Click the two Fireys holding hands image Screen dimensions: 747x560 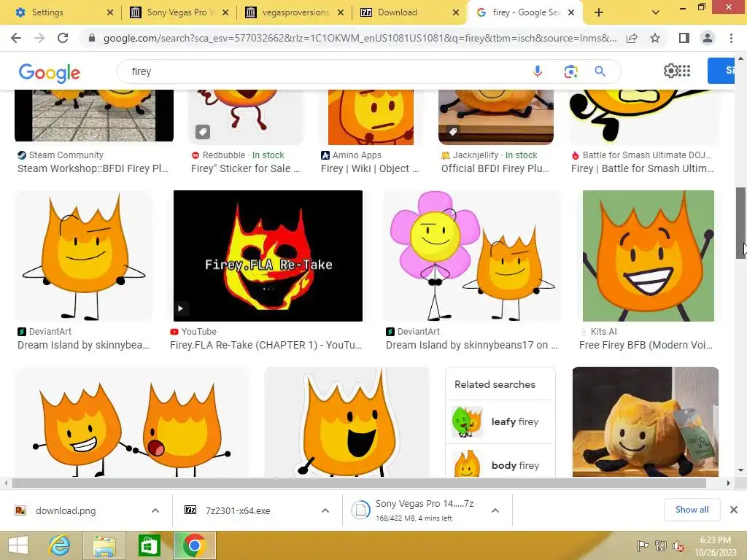click(x=132, y=422)
